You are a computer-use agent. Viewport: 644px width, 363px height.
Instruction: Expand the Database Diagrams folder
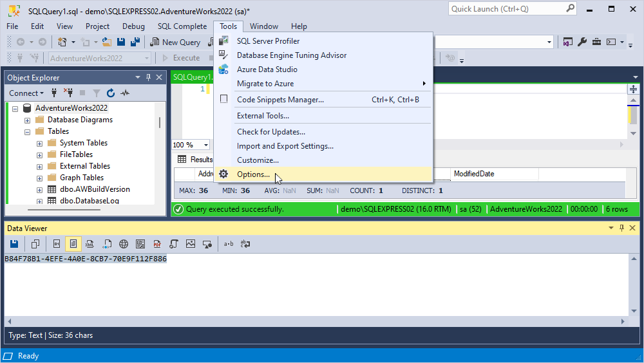(x=27, y=120)
